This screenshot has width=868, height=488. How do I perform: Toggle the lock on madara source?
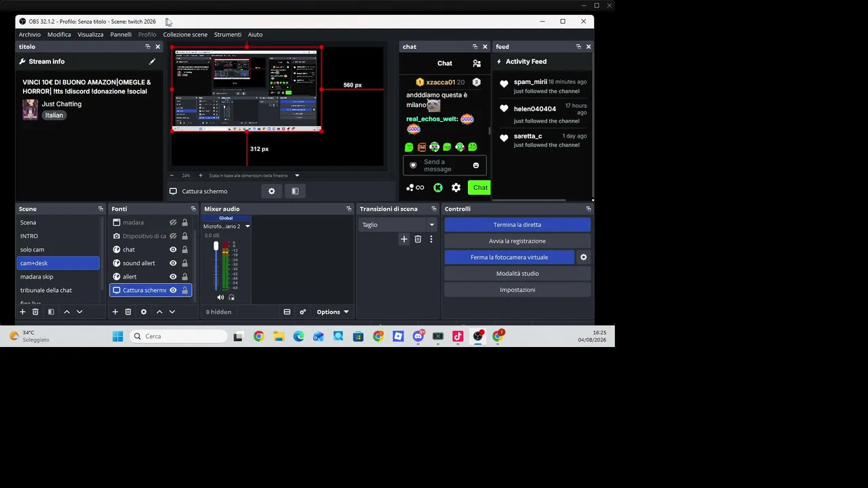tap(184, 222)
